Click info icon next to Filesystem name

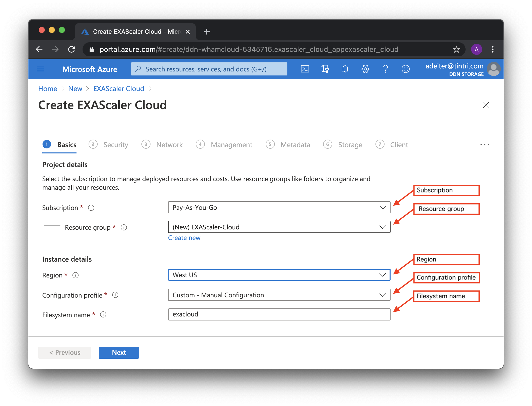coord(103,314)
